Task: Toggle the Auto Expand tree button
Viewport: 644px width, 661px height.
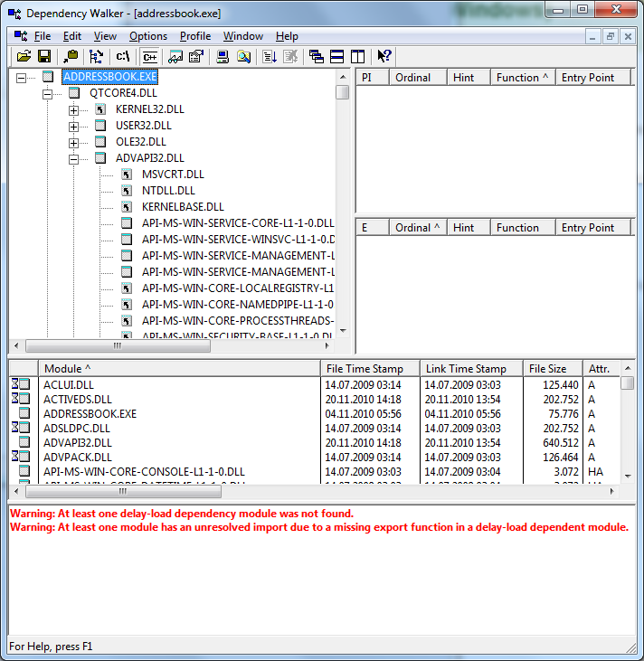Action: point(96,56)
